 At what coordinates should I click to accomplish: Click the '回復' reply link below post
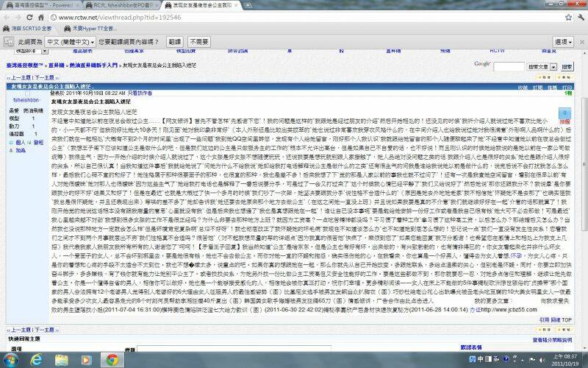click(556, 320)
